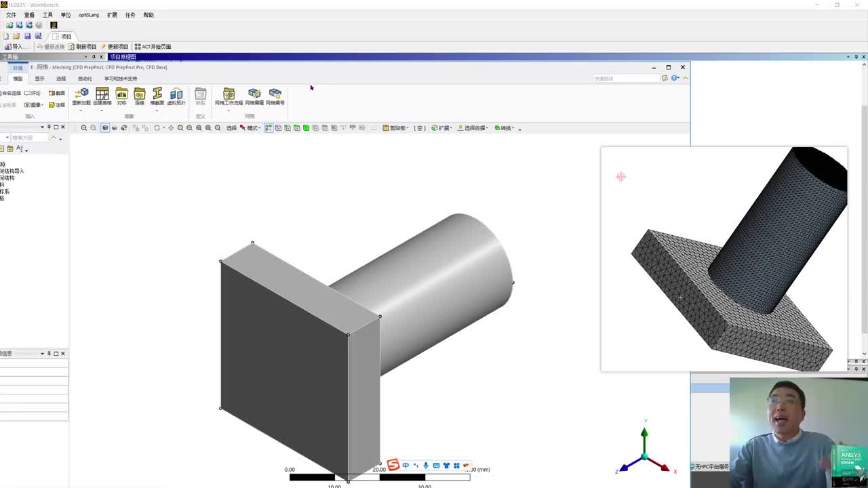The height and width of the screenshot is (488, 868).
Task: Open the 帮助 help menu
Action: pyautogui.click(x=149, y=15)
